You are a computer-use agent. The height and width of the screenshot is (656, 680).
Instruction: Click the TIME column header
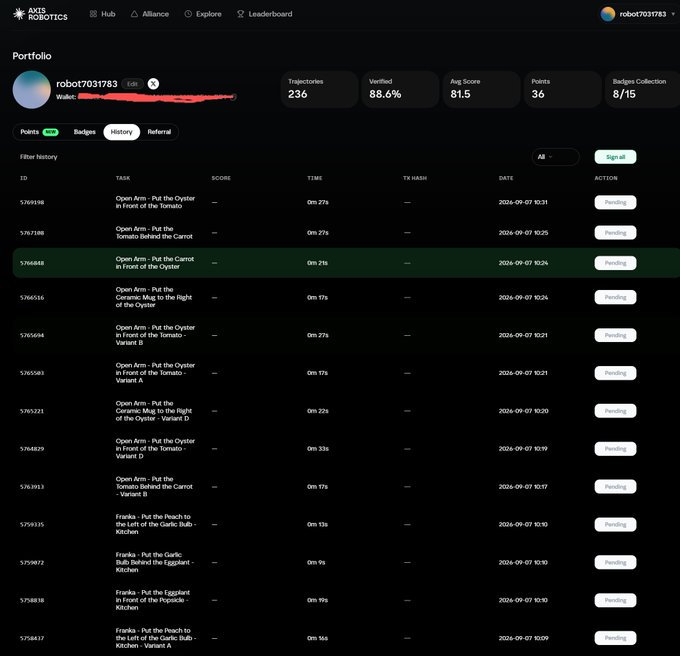click(314, 178)
